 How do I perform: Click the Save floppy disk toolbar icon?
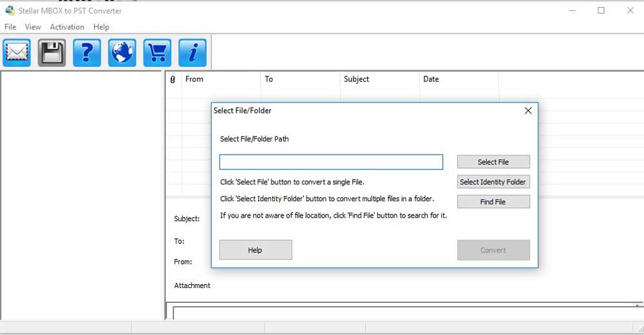point(52,53)
